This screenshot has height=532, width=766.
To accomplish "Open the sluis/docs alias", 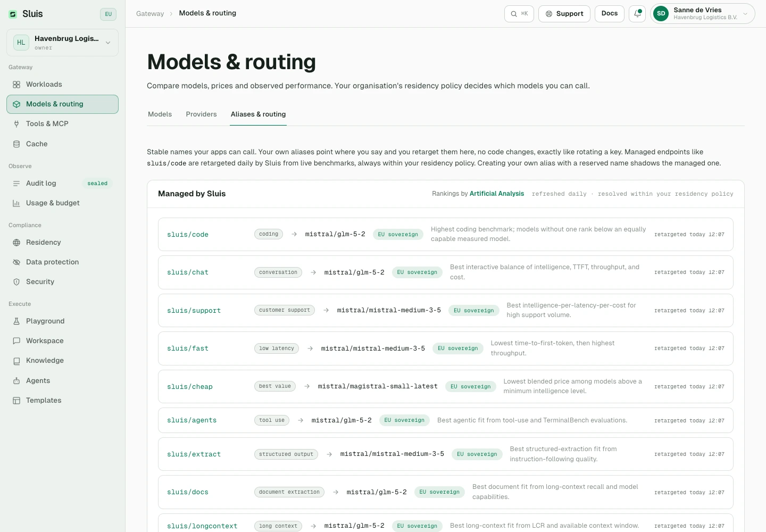I will (x=188, y=492).
